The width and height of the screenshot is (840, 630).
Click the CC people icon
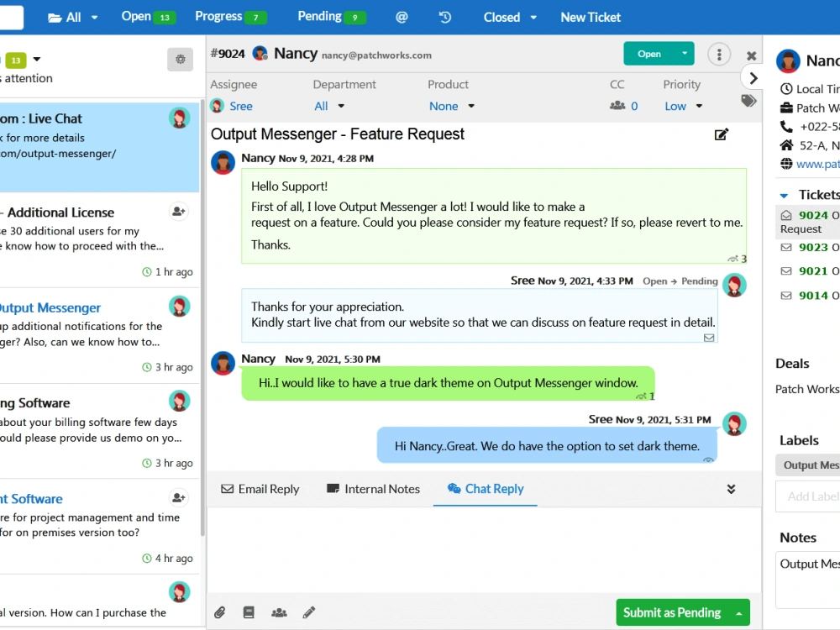pos(617,106)
